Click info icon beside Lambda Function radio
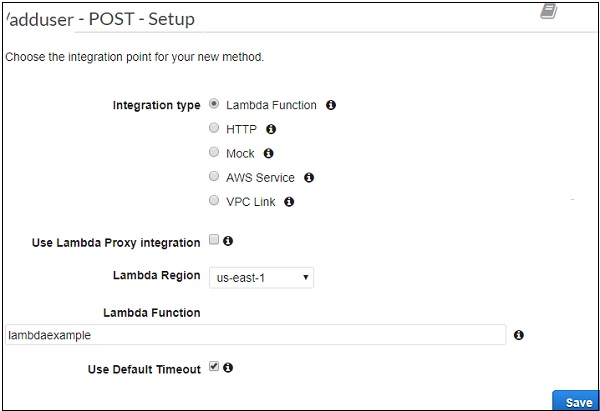Image resolution: width=600 pixels, height=411 pixels. click(x=331, y=105)
